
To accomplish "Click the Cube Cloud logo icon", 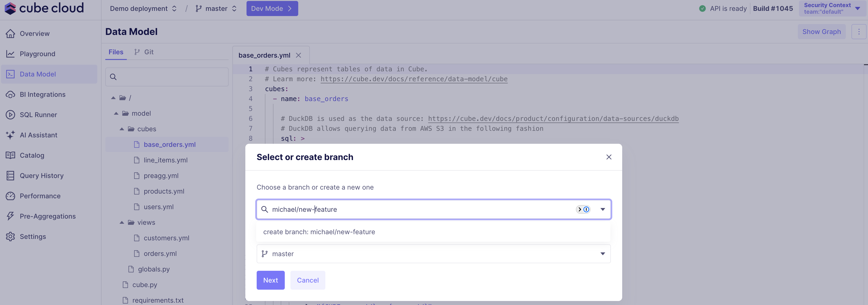I will click(10, 8).
